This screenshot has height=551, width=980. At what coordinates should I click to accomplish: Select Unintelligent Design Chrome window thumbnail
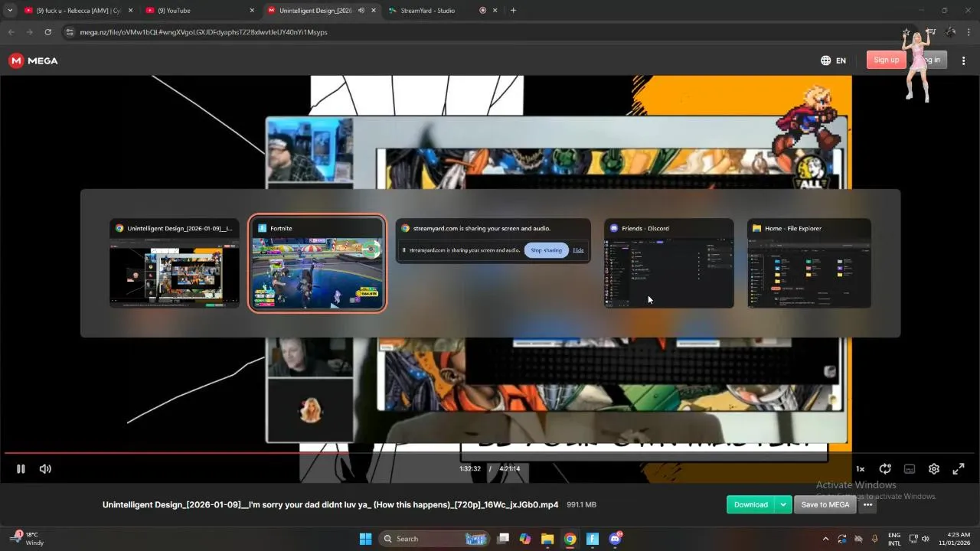click(x=175, y=264)
